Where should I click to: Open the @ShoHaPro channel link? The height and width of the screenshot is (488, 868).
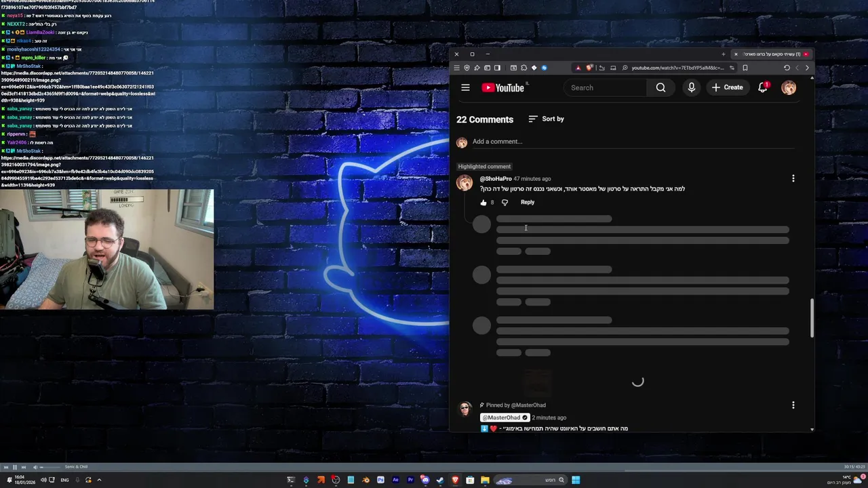point(496,179)
